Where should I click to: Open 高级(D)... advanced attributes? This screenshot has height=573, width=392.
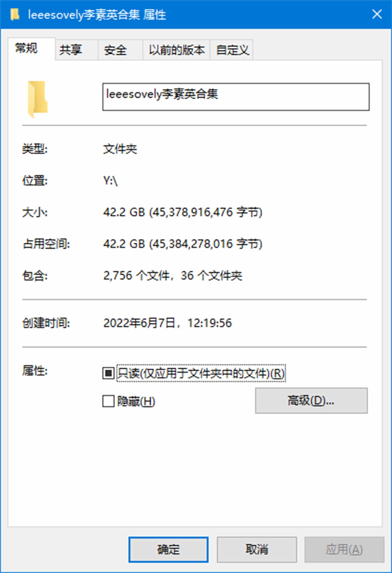tap(311, 401)
